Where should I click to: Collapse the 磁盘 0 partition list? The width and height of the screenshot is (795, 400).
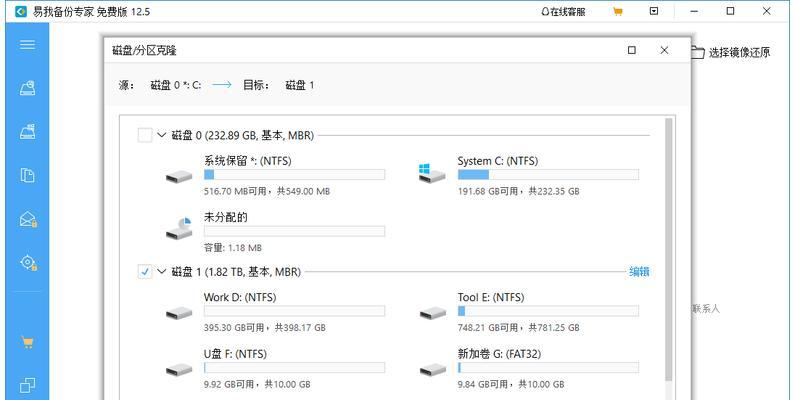pos(162,135)
